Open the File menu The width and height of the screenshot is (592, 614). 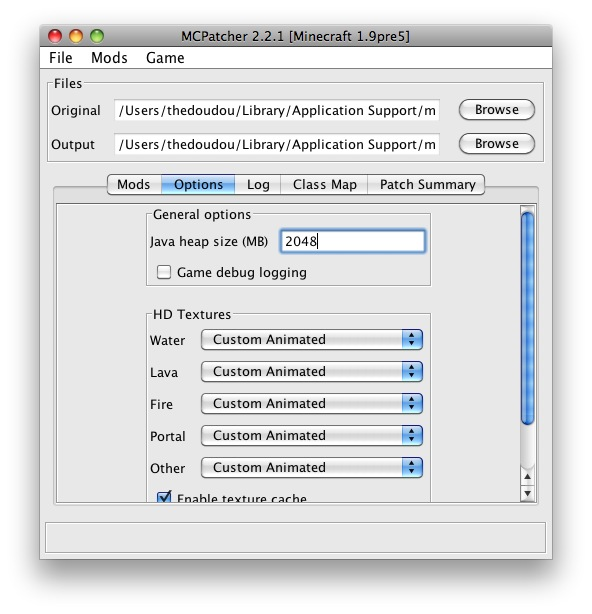(61, 58)
